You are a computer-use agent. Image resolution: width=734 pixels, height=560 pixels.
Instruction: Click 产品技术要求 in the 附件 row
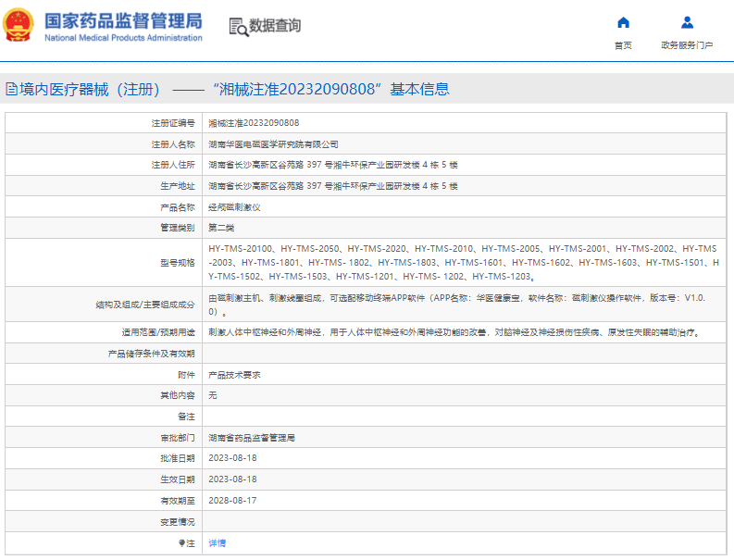tap(234, 375)
